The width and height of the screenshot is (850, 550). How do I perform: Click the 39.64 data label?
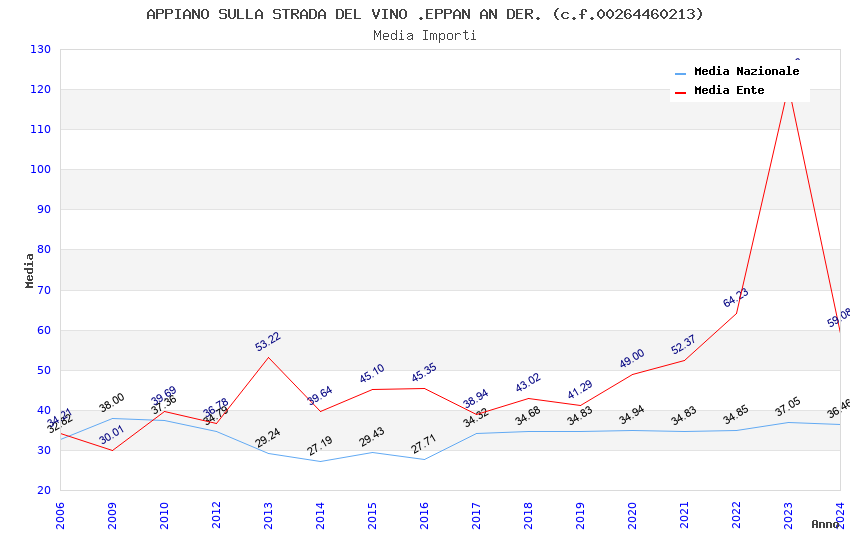[x=320, y=396]
